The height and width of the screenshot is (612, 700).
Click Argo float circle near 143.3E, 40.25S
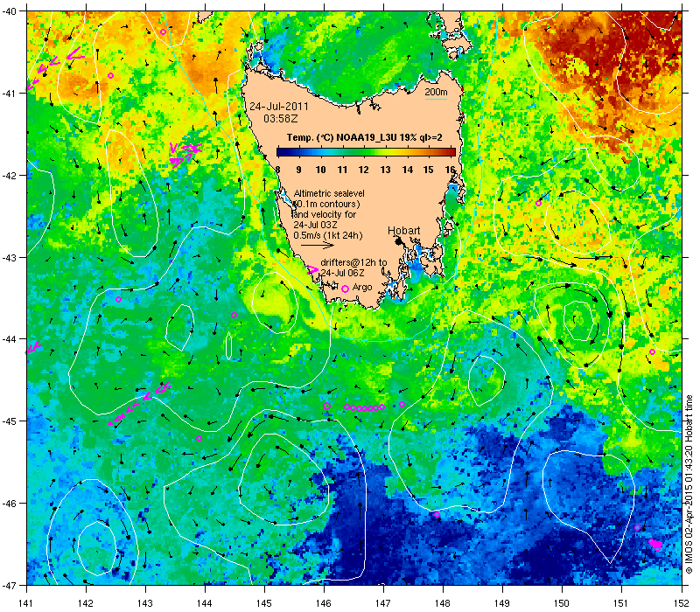coord(163,31)
